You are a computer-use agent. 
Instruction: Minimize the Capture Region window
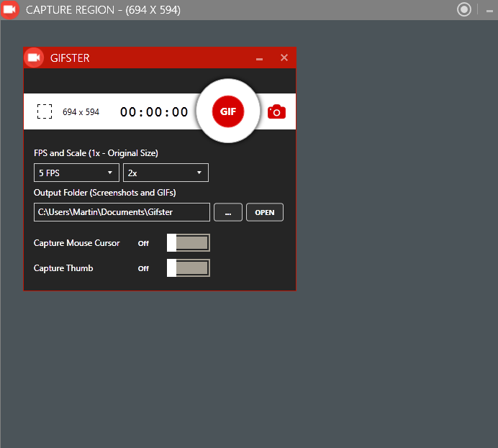pos(489,11)
